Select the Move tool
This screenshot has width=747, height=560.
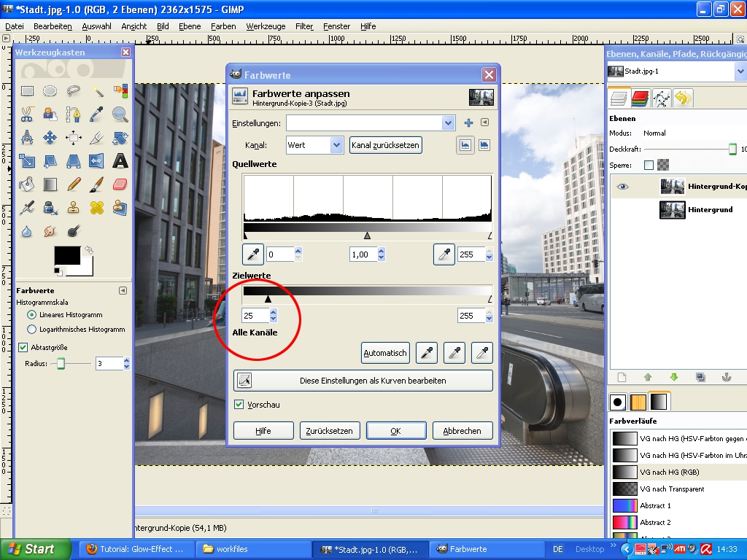[x=50, y=138]
